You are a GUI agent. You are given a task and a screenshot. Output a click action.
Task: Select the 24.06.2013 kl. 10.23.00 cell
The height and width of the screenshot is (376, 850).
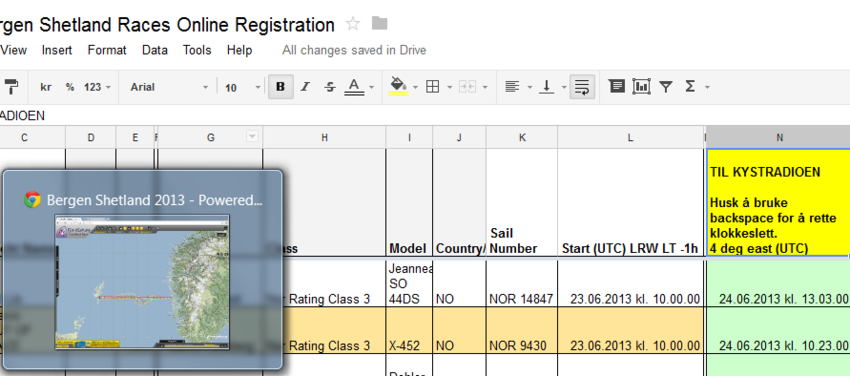[778, 330]
